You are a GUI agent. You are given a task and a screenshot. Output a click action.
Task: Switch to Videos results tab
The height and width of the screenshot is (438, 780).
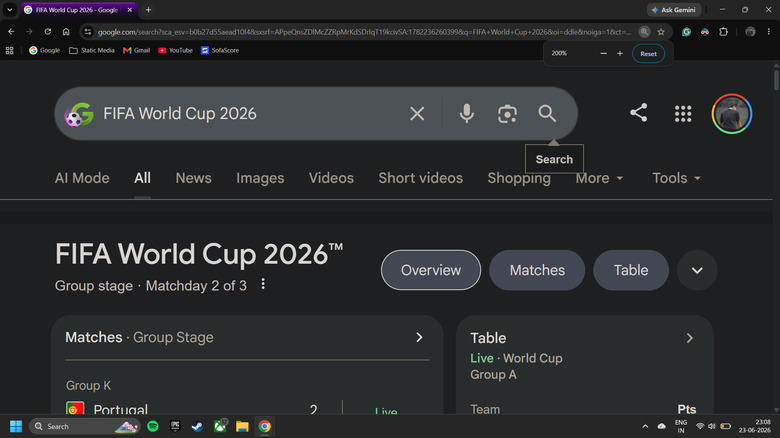click(331, 178)
